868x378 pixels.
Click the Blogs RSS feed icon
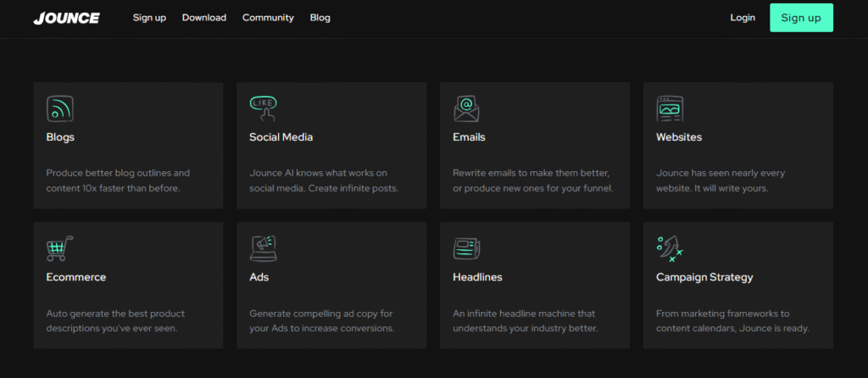[59, 108]
